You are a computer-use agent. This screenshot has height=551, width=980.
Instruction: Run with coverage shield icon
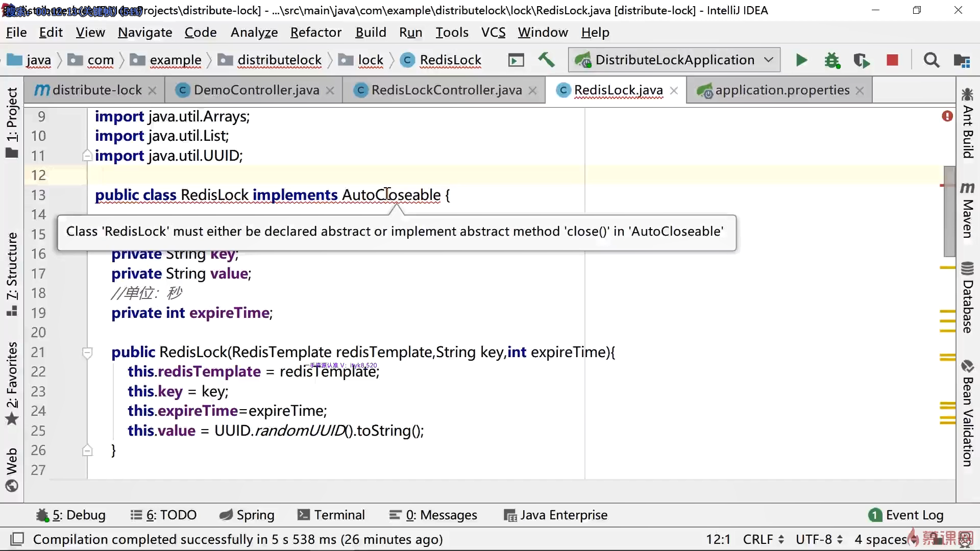tap(862, 60)
